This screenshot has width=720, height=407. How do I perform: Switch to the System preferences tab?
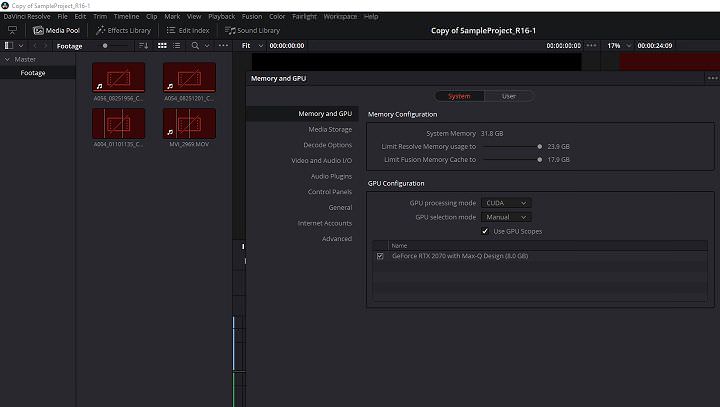[x=459, y=96]
